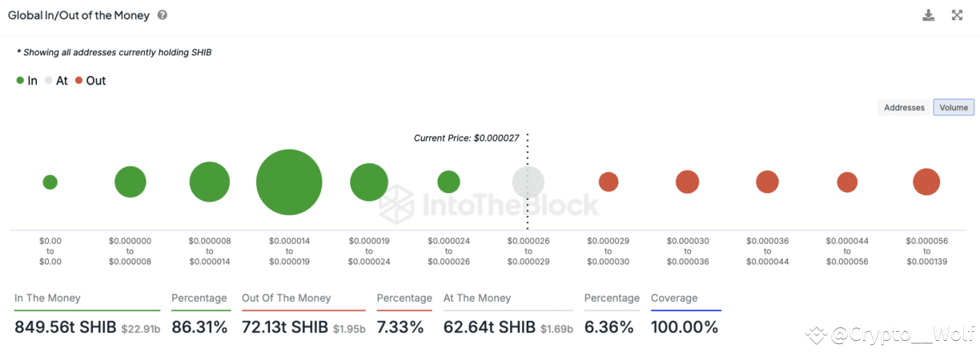Click the gray At the Money bubble
Image resolution: width=980 pixels, height=352 pixels.
[528, 182]
